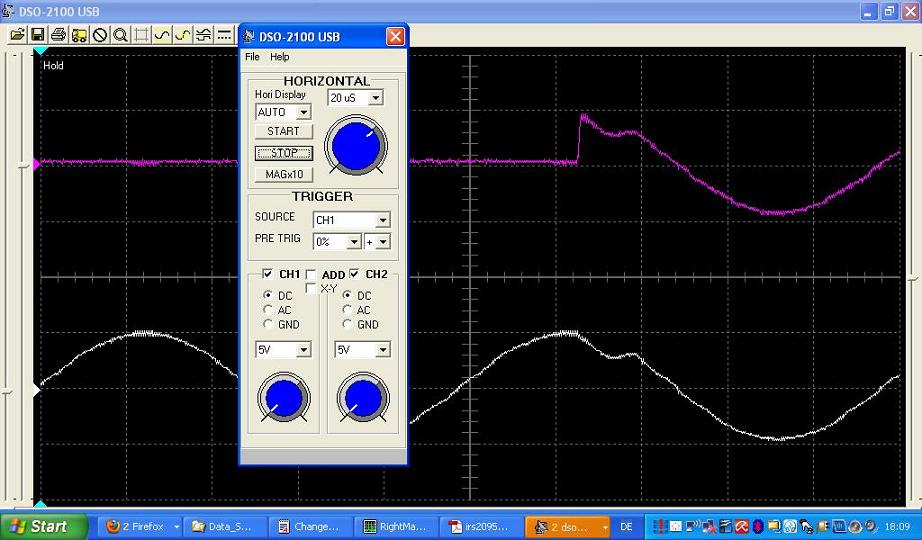
Task: Click the white CH1 ground level marker
Action: 36,390
